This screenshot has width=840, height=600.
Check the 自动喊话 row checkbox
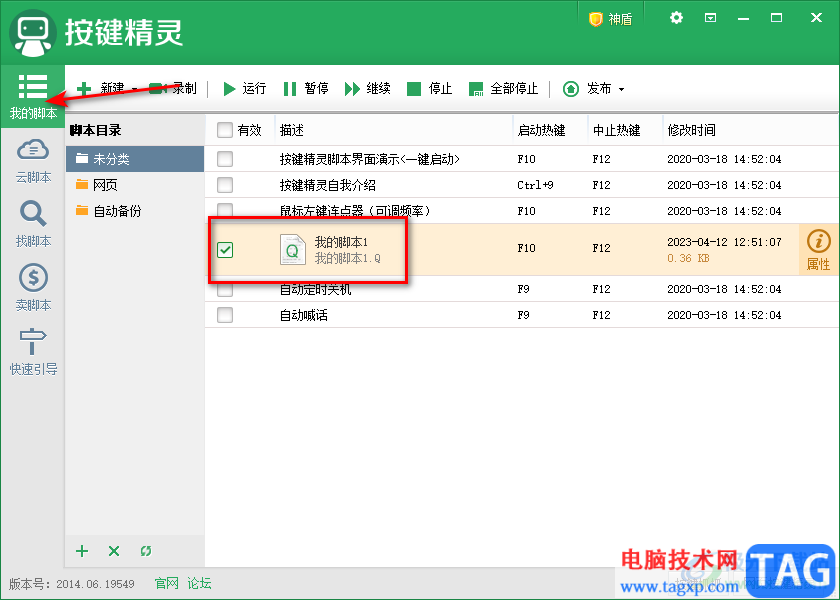point(225,315)
